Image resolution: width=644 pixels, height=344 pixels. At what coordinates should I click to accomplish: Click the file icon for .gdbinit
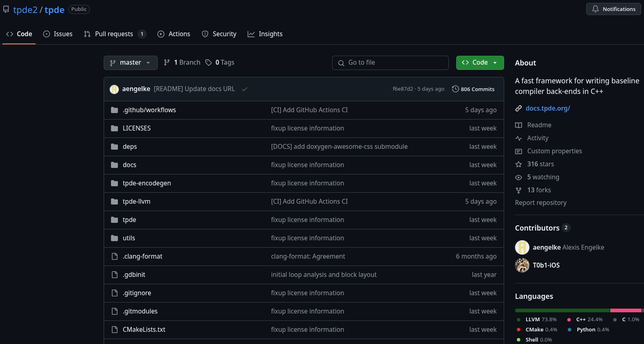click(x=115, y=275)
